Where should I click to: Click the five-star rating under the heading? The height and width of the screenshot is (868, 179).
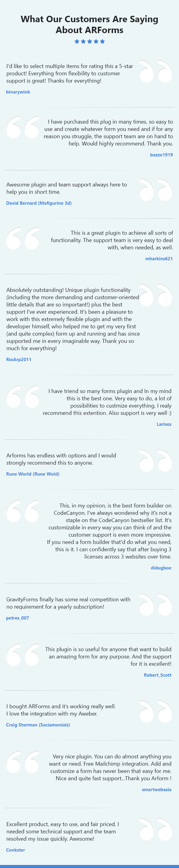click(89, 41)
